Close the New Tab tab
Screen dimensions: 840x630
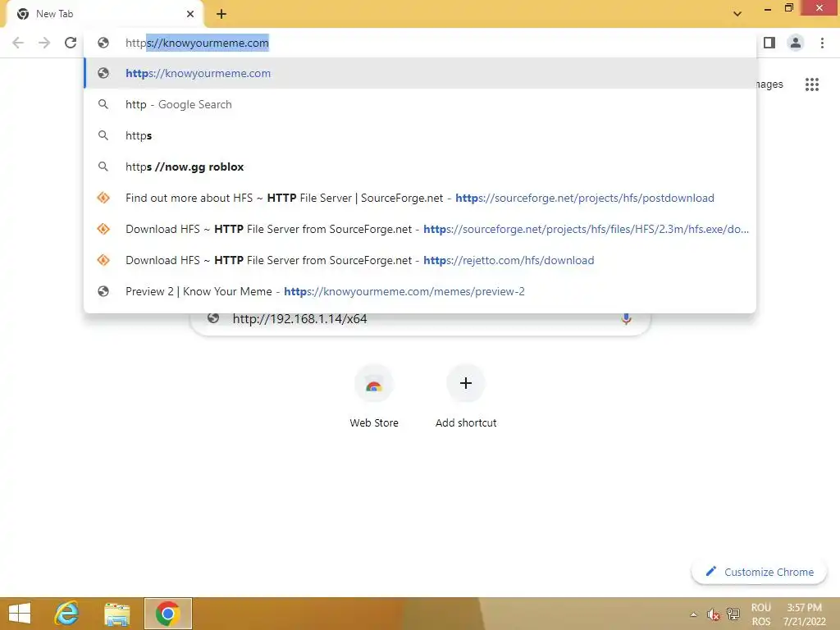190,14
